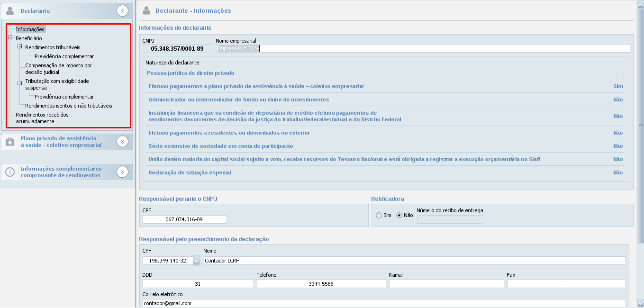Collapse Tributação com exigibilidade suspensa node
The width and height of the screenshot is (644, 308).
[20, 83]
